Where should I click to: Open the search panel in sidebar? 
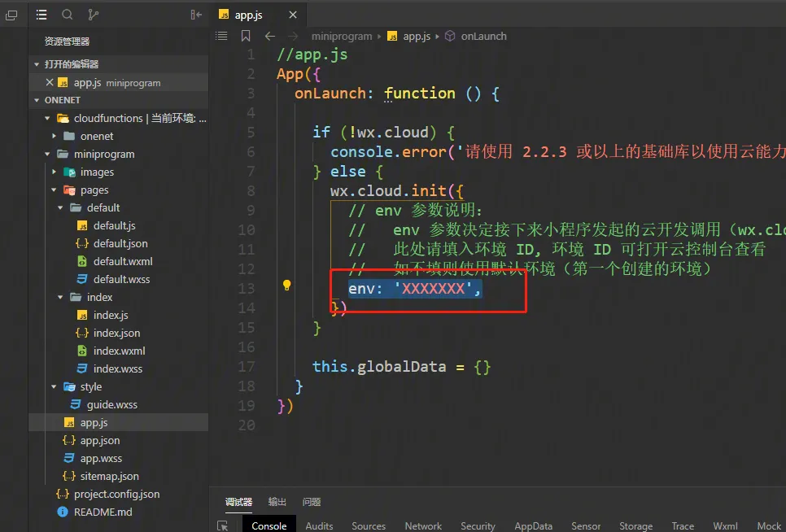coord(68,15)
